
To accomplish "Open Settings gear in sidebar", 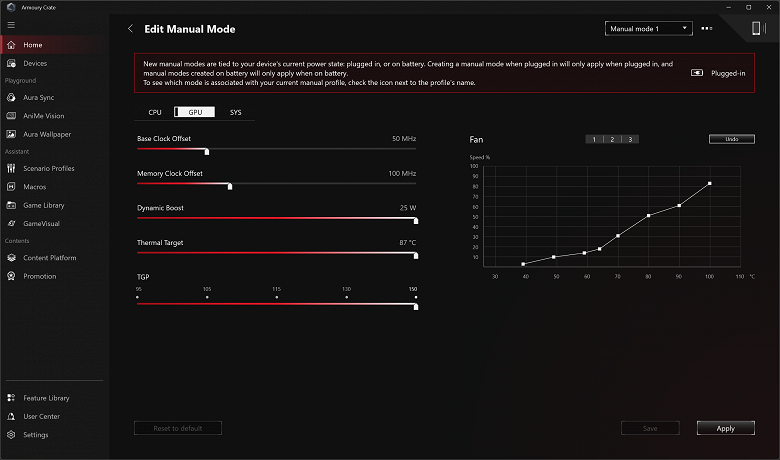I will (11, 435).
